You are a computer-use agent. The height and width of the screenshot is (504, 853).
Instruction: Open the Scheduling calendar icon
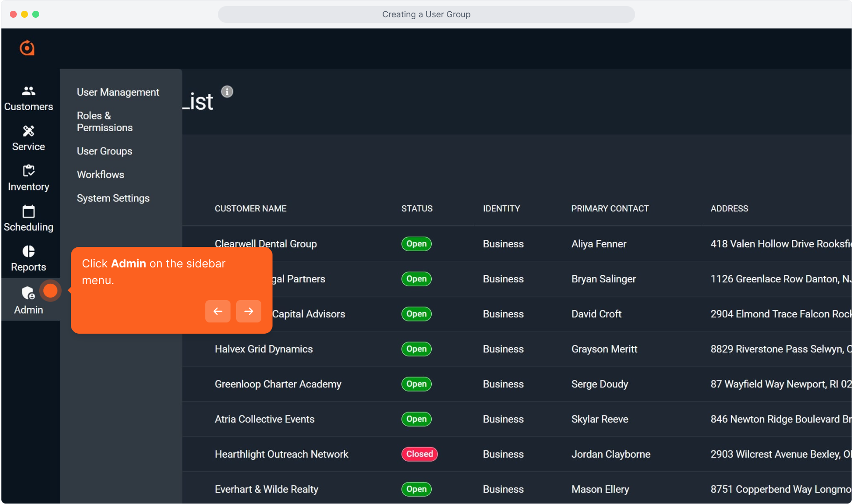(28, 211)
